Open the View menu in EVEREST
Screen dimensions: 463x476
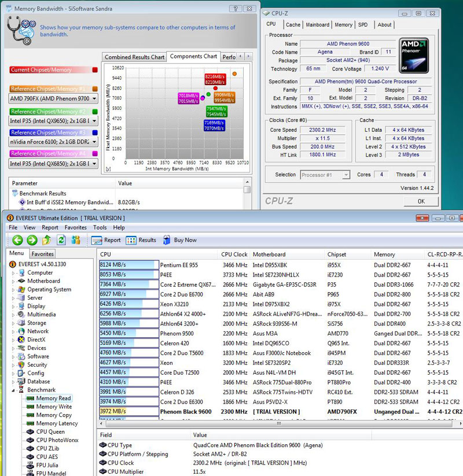(x=30, y=227)
